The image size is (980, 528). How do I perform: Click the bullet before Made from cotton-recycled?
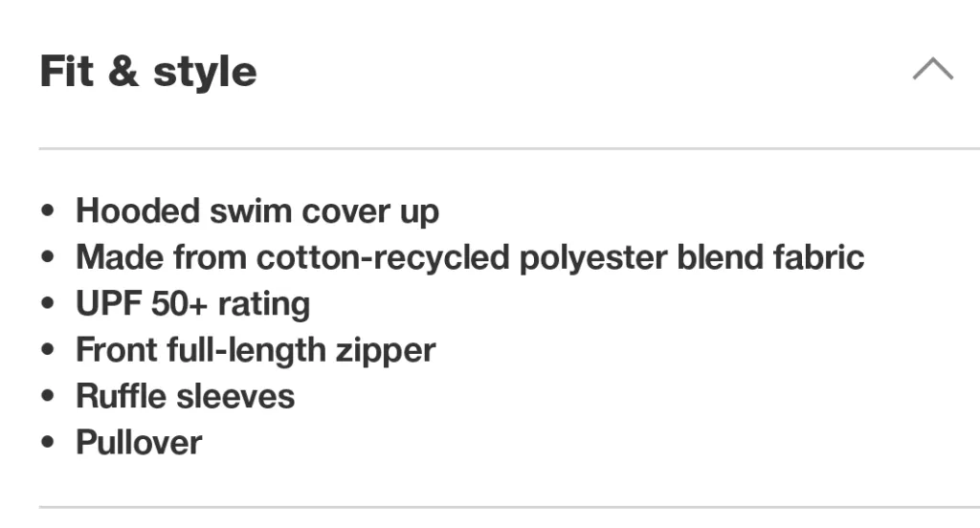(x=48, y=258)
